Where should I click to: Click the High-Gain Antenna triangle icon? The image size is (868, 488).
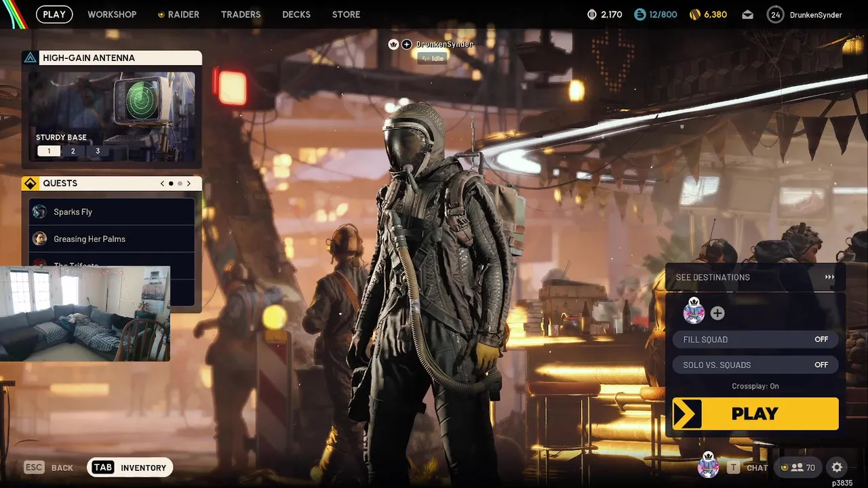coord(30,58)
